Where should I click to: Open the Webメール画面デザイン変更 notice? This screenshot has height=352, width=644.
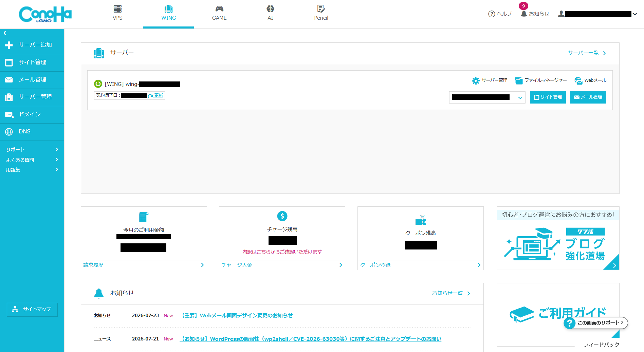[236, 316]
